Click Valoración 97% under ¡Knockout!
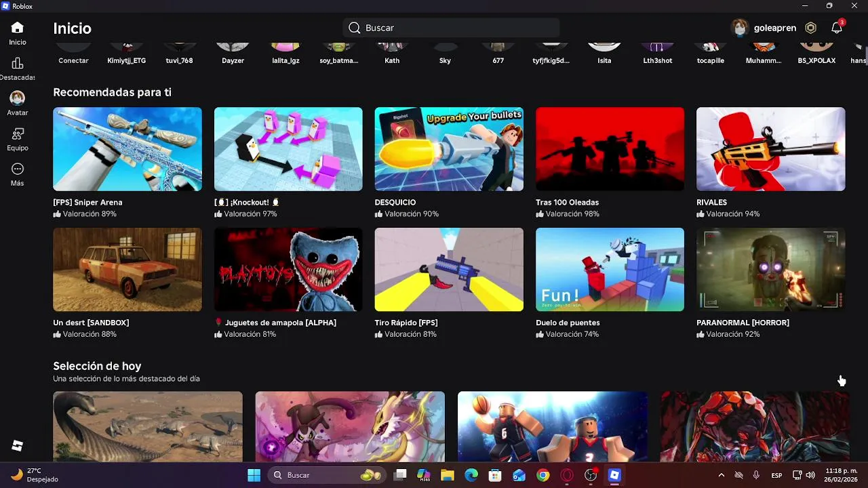The width and height of the screenshot is (868, 488). 245,213
